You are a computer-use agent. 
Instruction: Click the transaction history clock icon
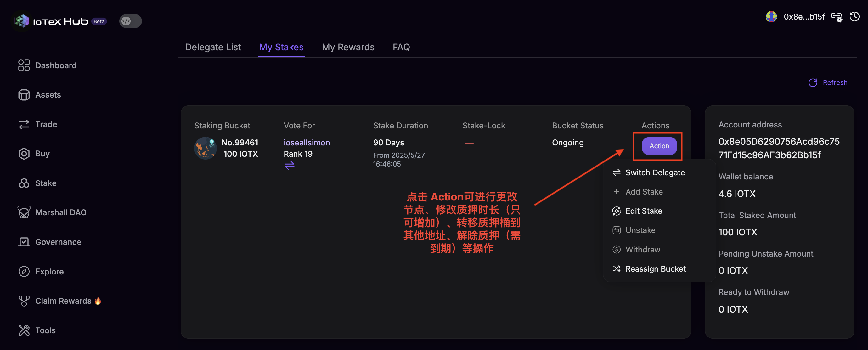[854, 16]
